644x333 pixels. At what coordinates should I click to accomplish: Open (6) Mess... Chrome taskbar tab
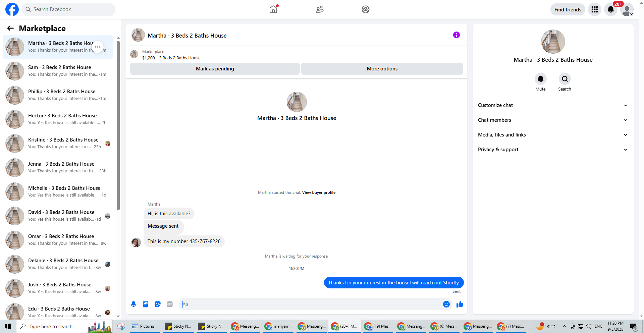[x=445, y=326]
